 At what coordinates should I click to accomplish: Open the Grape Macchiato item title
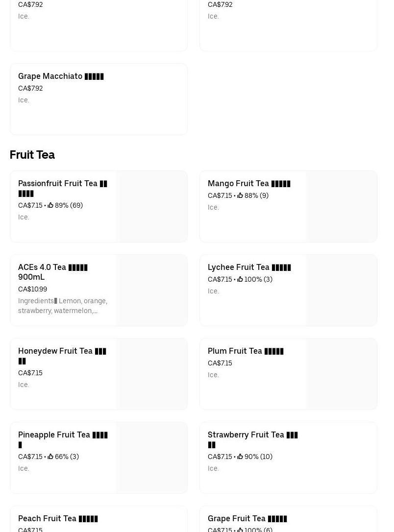click(61, 76)
